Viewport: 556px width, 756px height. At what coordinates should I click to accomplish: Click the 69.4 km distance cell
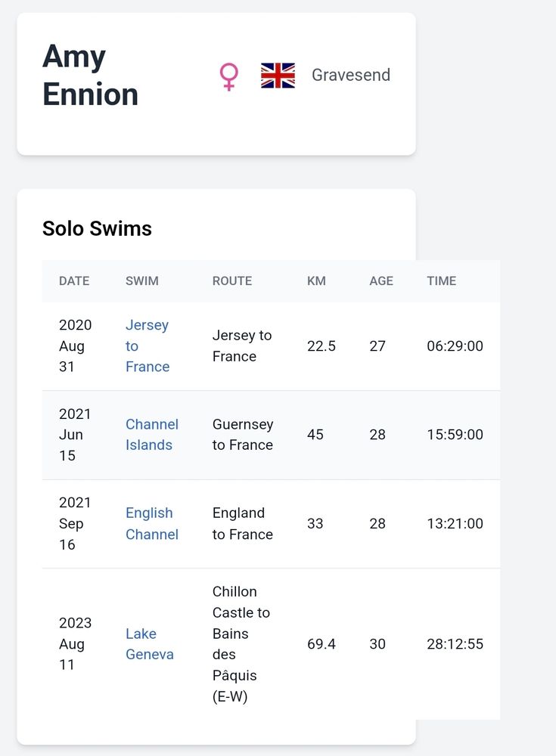pyautogui.click(x=321, y=644)
